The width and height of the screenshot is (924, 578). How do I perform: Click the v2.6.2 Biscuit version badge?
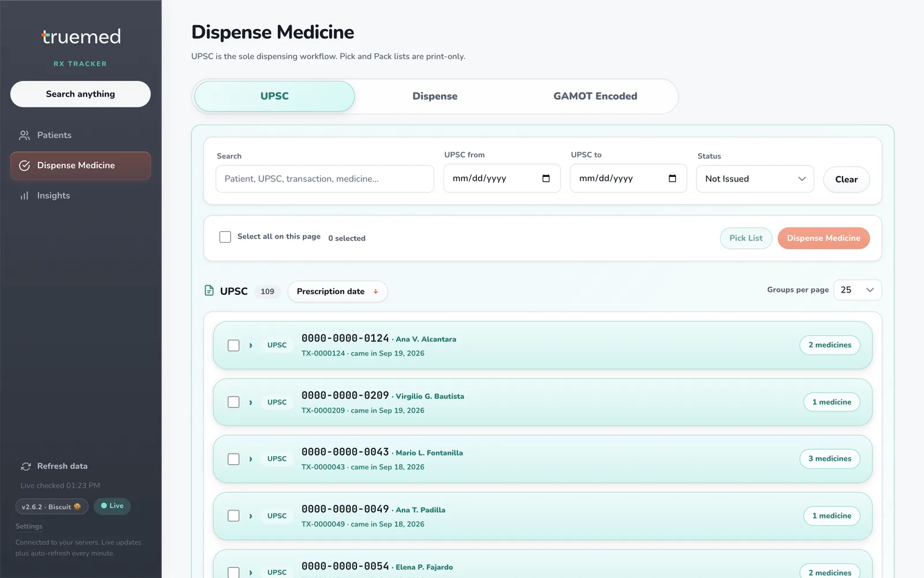coord(51,507)
